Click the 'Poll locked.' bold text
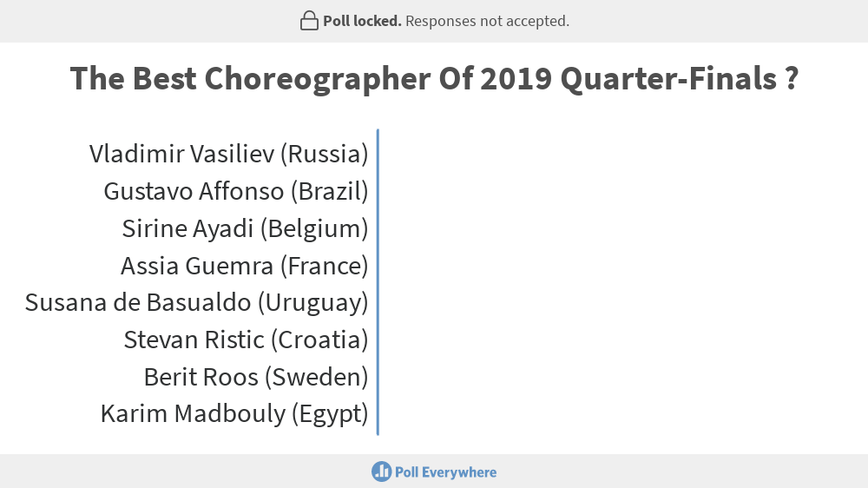 coord(362,21)
